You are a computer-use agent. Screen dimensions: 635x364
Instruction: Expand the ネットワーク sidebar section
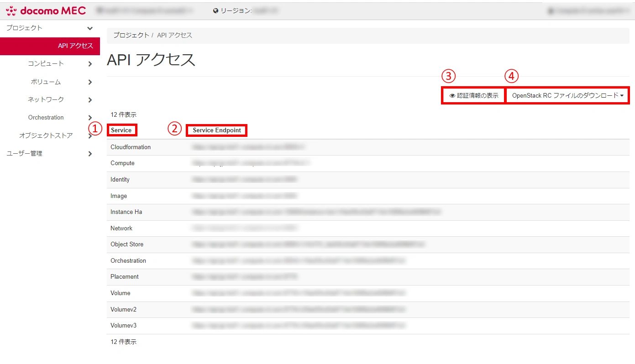(x=90, y=100)
